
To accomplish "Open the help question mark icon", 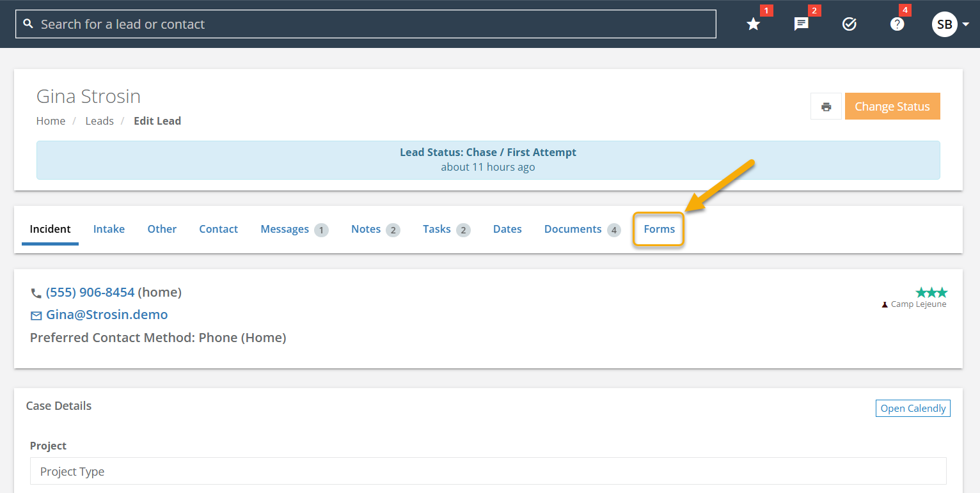I will click(x=897, y=24).
